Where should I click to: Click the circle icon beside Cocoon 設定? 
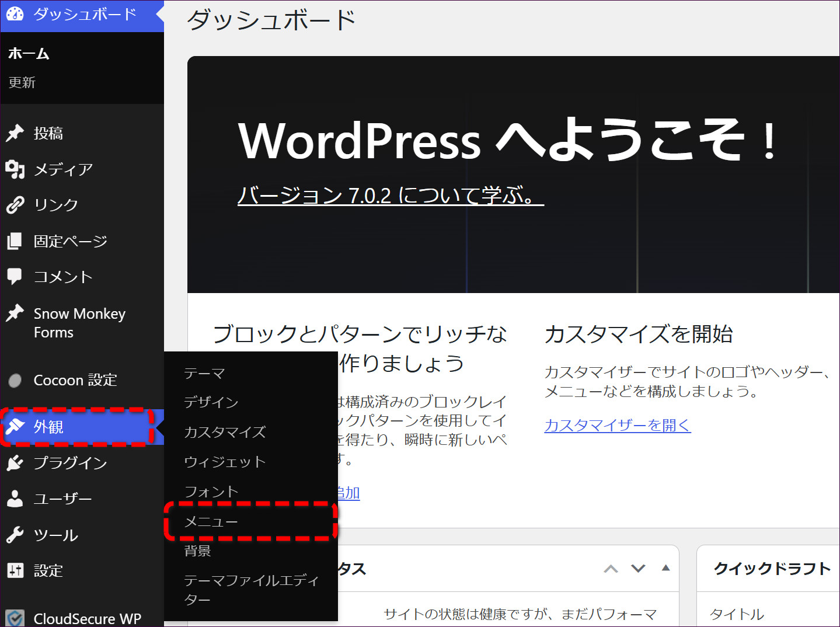click(x=15, y=381)
